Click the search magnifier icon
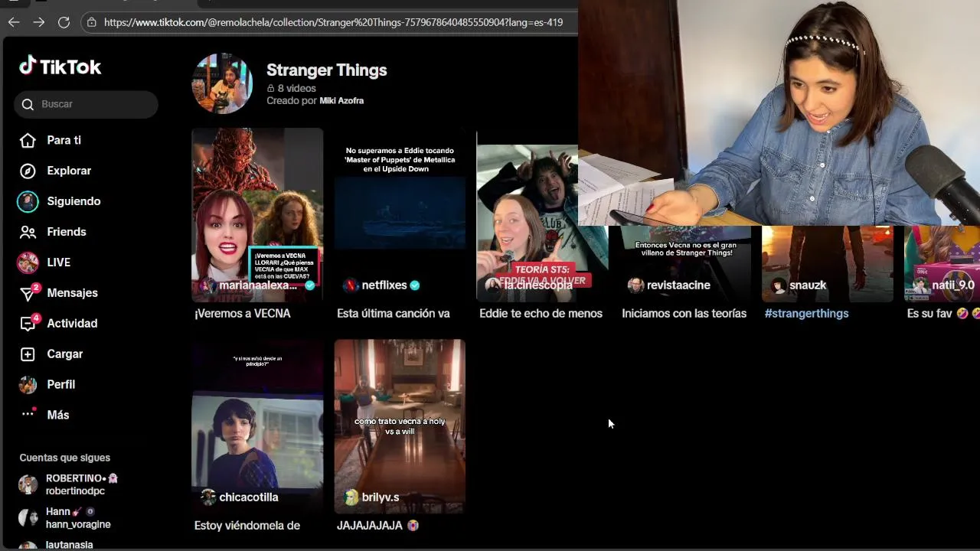This screenshot has height=551, width=980. point(28,104)
